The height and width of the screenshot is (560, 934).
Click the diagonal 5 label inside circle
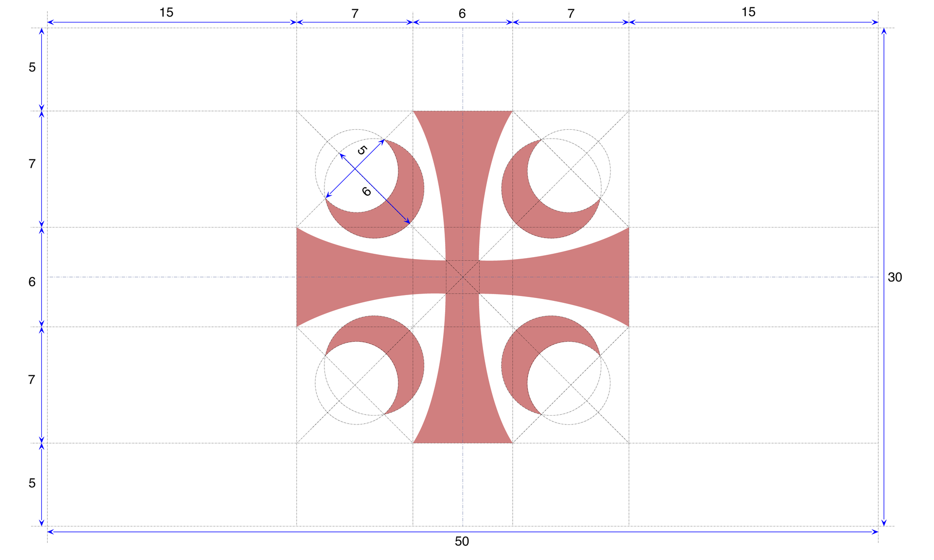coord(361,150)
